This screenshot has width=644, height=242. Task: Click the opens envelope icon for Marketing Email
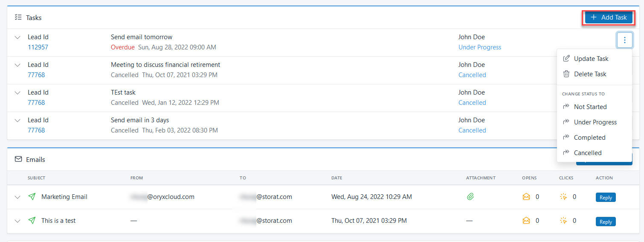tap(526, 197)
